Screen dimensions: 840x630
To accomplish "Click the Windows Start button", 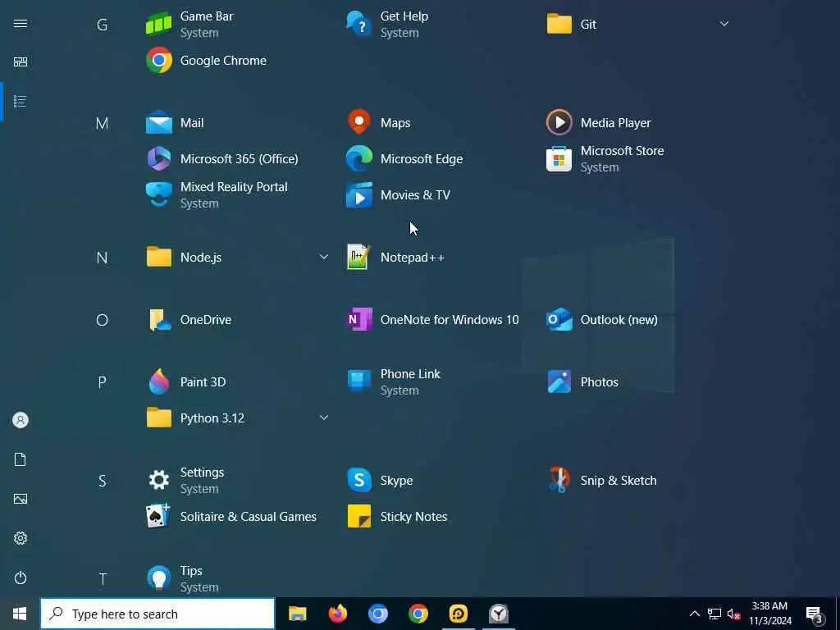I will (x=20, y=614).
